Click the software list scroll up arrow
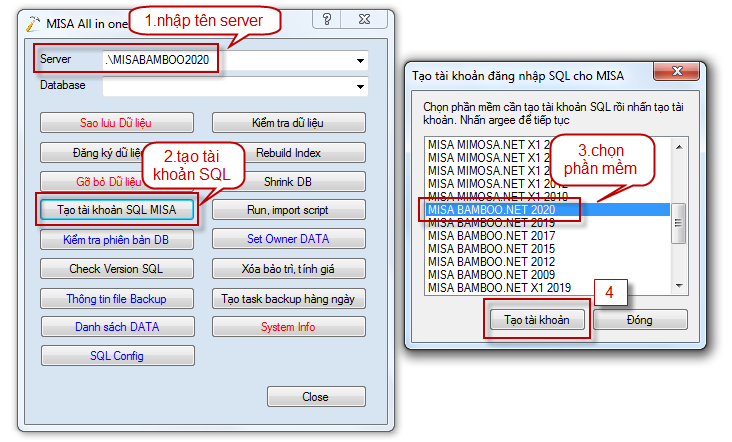 tap(679, 147)
